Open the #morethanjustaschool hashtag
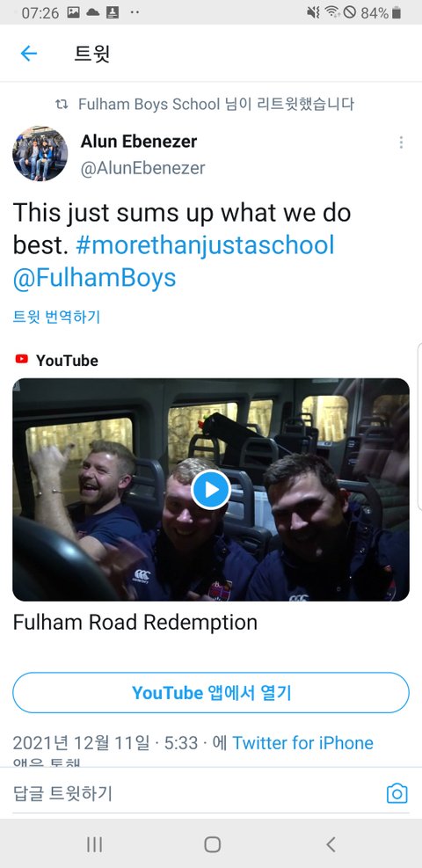The image size is (422, 868). tap(205, 245)
